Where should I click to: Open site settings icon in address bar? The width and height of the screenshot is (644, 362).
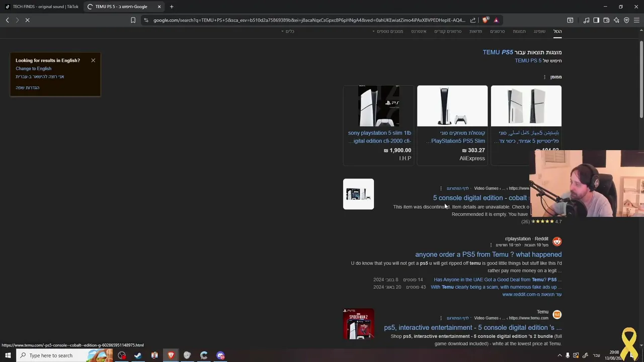pyautogui.click(x=146, y=20)
